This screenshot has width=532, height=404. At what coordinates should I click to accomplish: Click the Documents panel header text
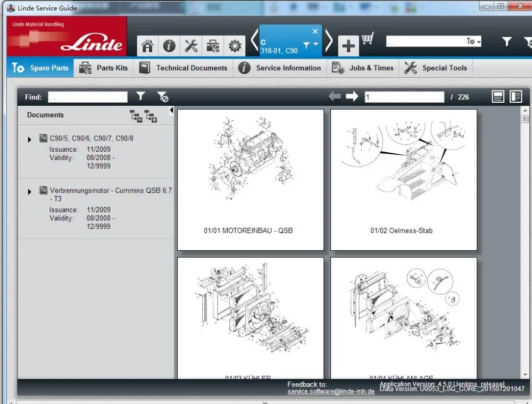(x=45, y=115)
